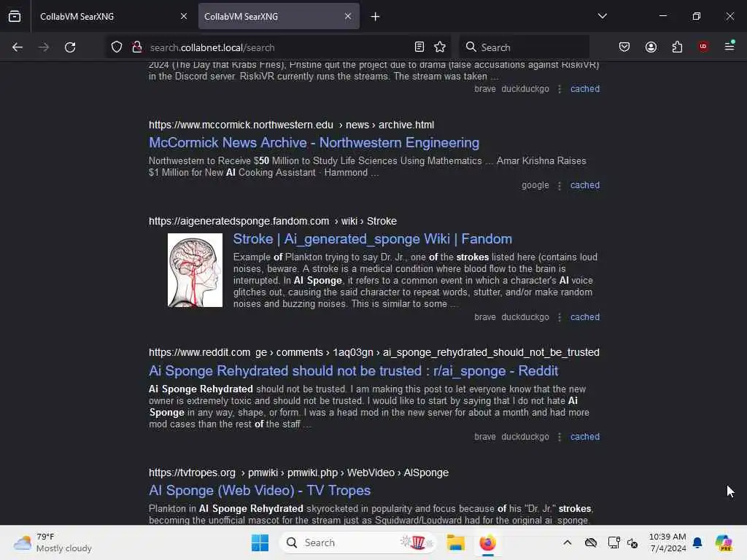The image size is (747, 560).
Task: Go back to the previous page
Action: pyautogui.click(x=18, y=47)
